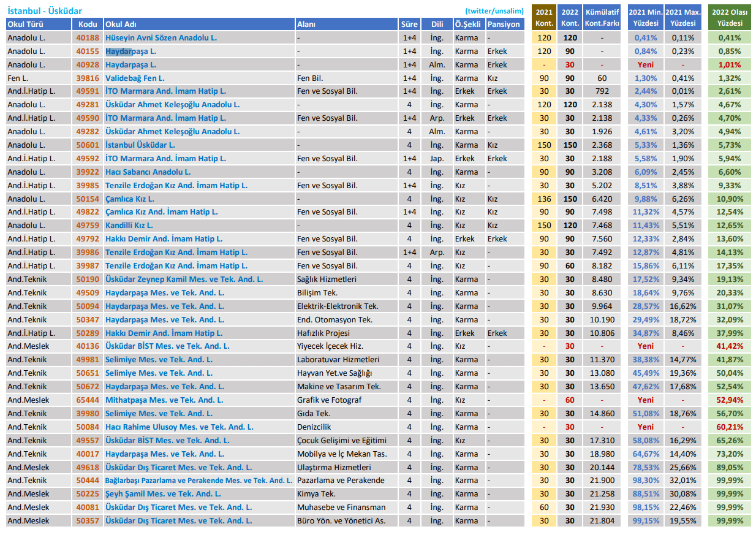Click 'Çamlıca Kız And. İmam Hatip L.'
The width and height of the screenshot is (756, 540).
pyautogui.click(x=162, y=212)
